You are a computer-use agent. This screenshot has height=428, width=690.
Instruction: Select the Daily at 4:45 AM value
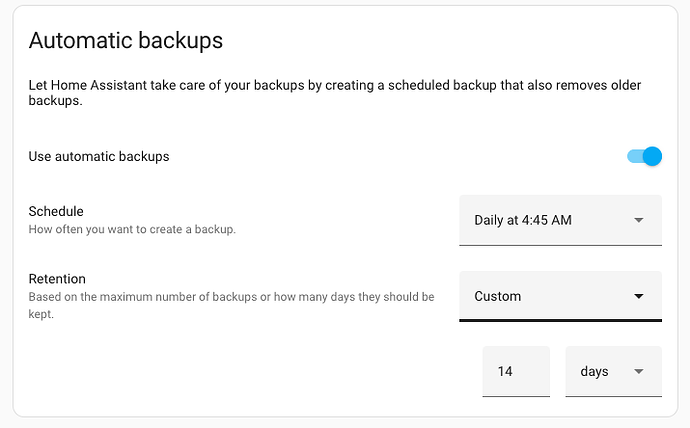pos(523,220)
